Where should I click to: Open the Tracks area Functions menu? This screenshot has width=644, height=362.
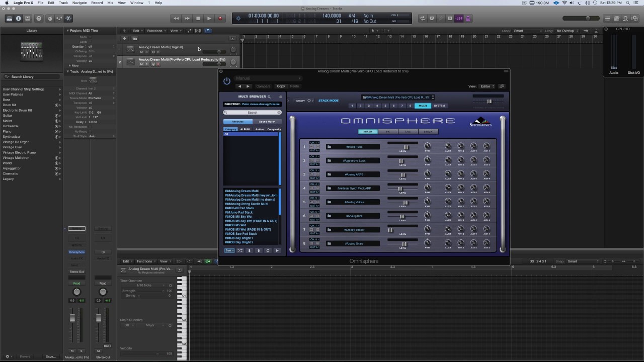pyautogui.click(x=156, y=31)
